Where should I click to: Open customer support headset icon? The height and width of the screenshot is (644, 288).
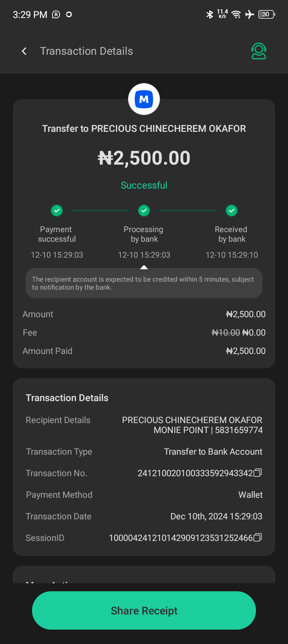pos(259,51)
